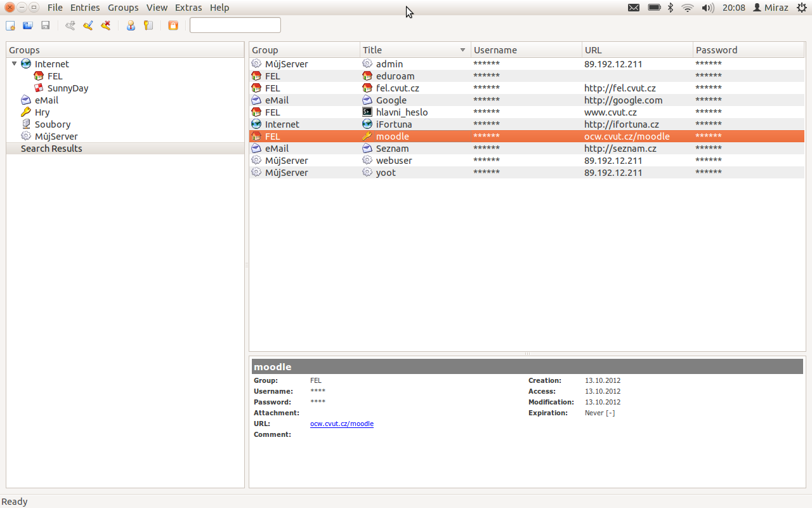Click the Save Database floppy icon
The width and height of the screenshot is (812, 508).
point(46,25)
